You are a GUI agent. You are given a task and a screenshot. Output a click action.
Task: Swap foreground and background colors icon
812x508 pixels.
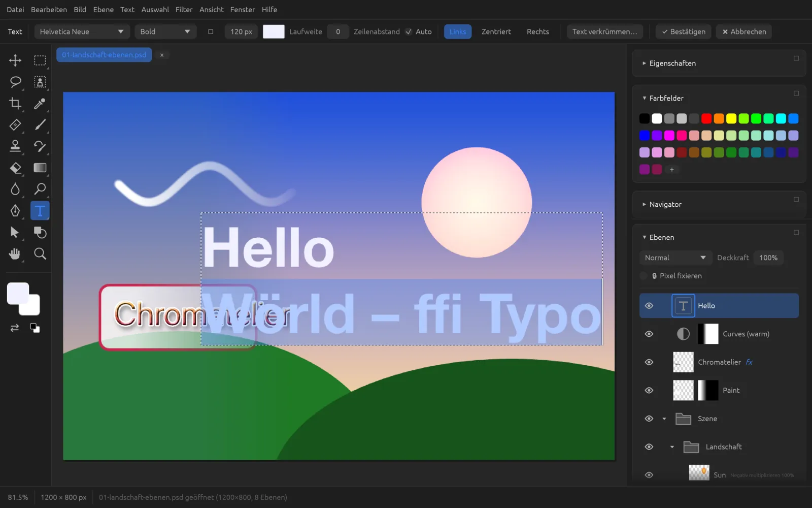click(x=15, y=328)
